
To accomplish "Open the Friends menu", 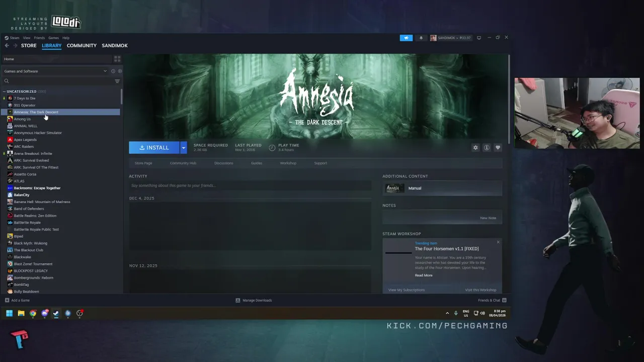I will 39,38.
